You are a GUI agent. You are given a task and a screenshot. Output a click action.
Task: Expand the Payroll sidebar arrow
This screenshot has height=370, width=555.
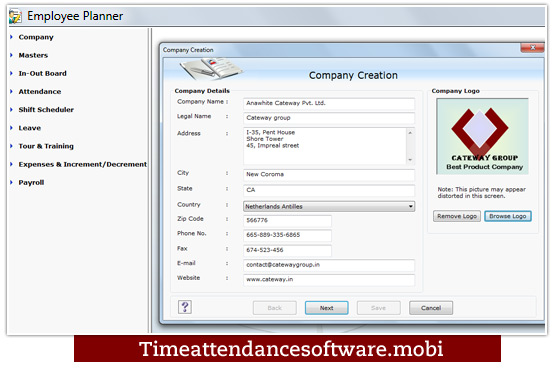[11, 182]
